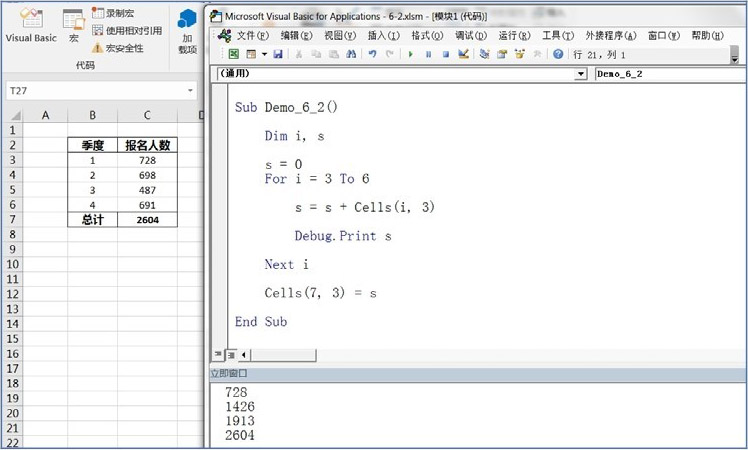
Task: Click the Break pause icon in toolbar
Action: point(428,54)
